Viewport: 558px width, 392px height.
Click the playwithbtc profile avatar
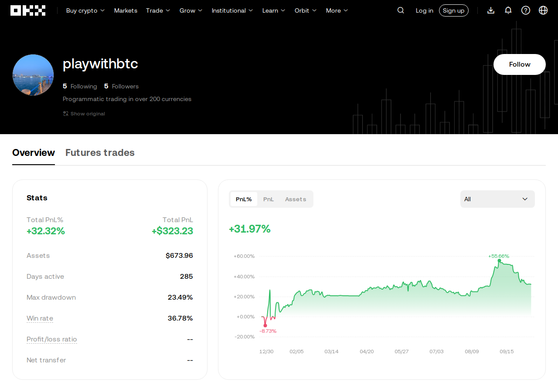(x=33, y=75)
